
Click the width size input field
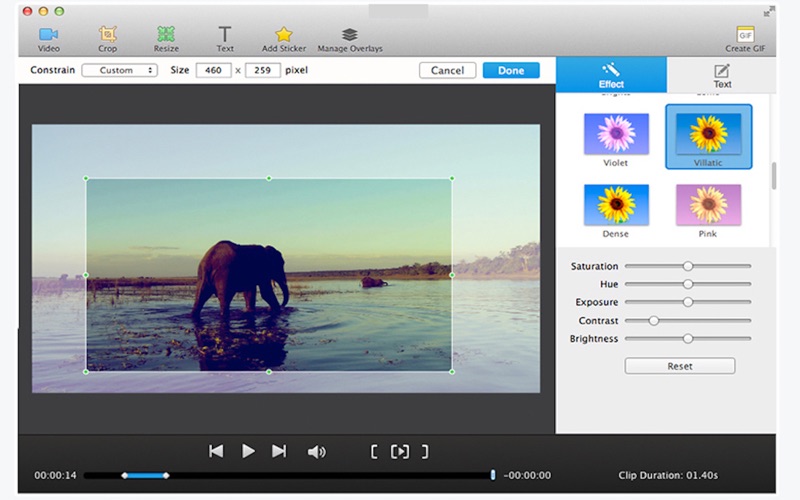[x=212, y=71]
